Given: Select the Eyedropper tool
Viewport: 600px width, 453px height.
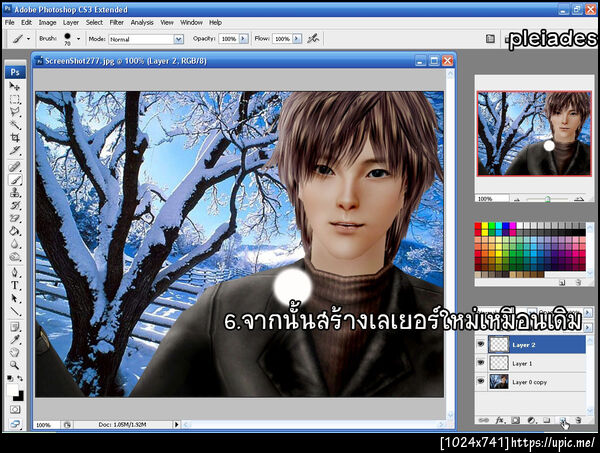Looking at the screenshot, I should click(14, 340).
